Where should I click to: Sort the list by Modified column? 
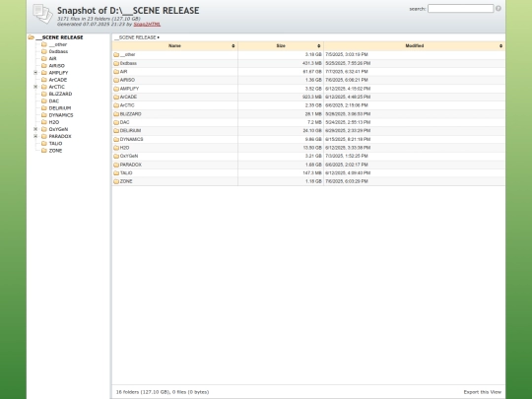(414, 45)
